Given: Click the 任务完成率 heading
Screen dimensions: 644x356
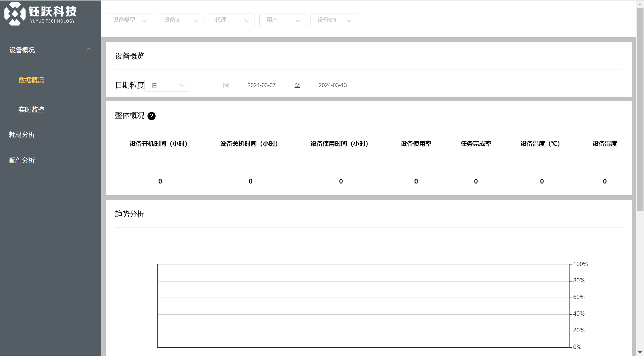Looking at the screenshot, I should [476, 144].
